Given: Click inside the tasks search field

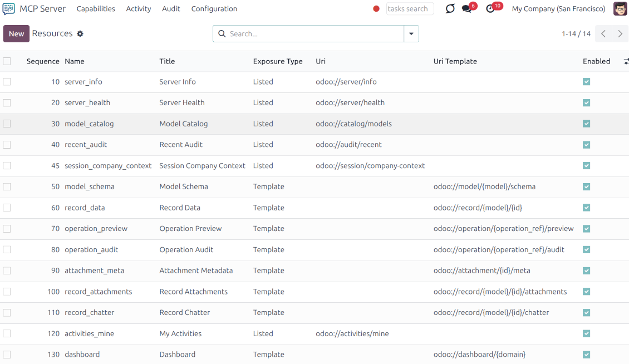Looking at the screenshot, I should pyautogui.click(x=410, y=9).
